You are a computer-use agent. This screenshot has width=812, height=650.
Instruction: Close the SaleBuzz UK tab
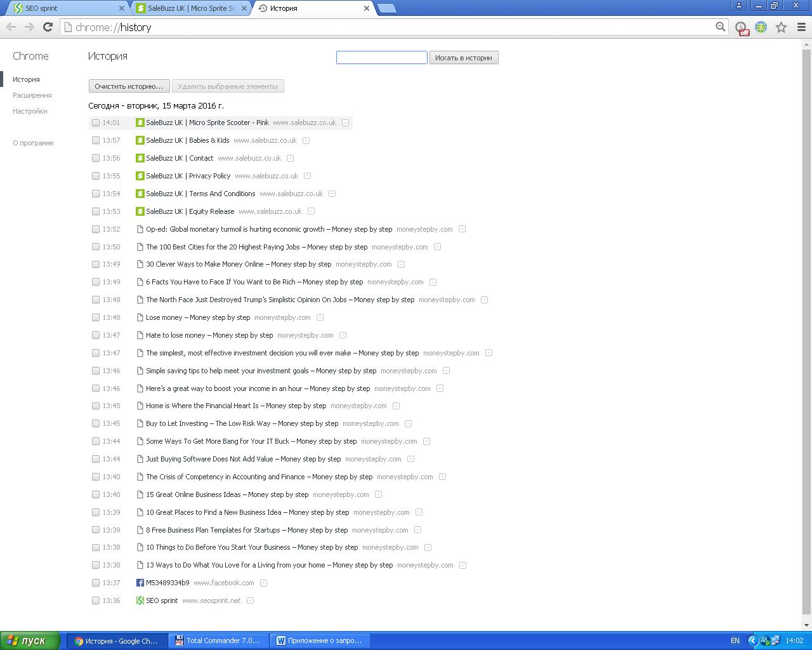244,8
